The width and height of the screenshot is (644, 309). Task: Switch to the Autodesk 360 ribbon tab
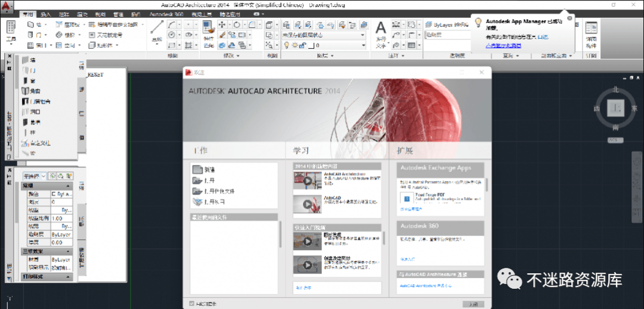pos(166,14)
